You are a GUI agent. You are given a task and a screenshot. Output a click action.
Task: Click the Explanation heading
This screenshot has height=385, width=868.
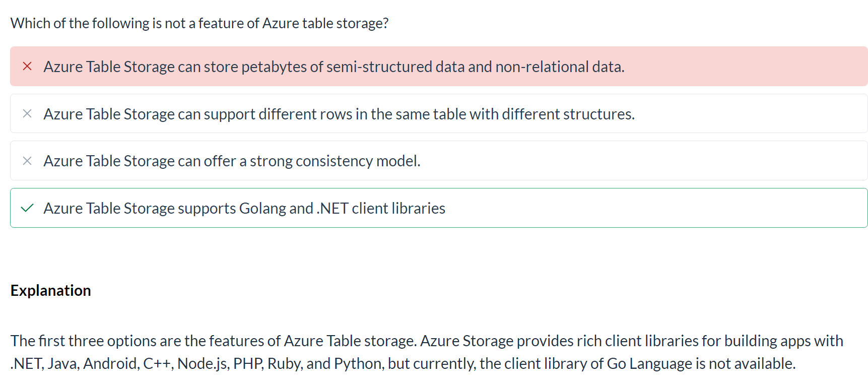(51, 291)
